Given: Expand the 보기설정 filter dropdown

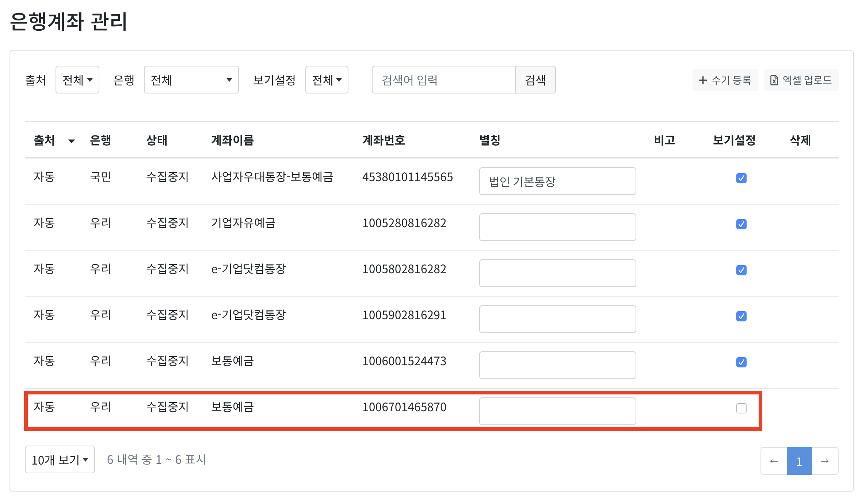Looking at the screenshot, I should (327, 80).
